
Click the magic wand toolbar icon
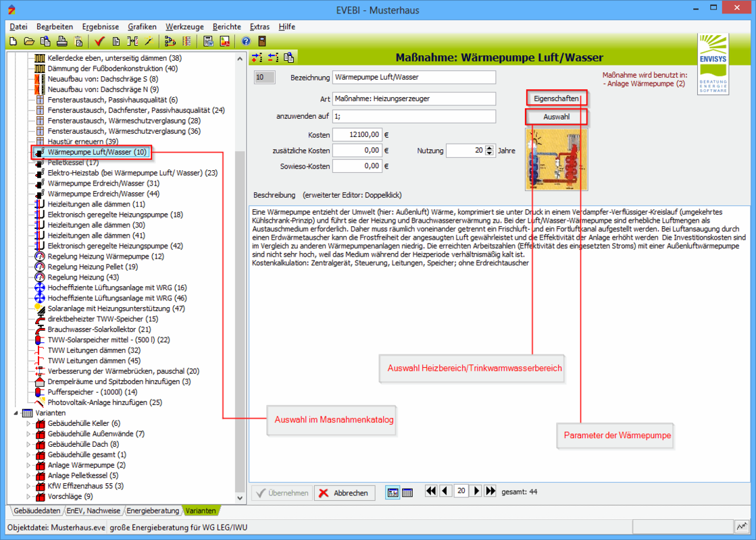click(x=149, y=41)
